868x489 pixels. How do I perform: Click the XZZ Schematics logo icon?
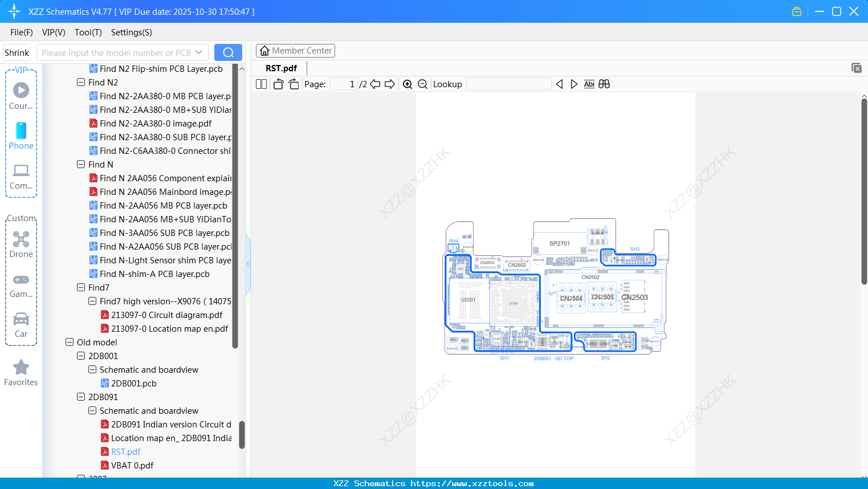tap(14, 11)
